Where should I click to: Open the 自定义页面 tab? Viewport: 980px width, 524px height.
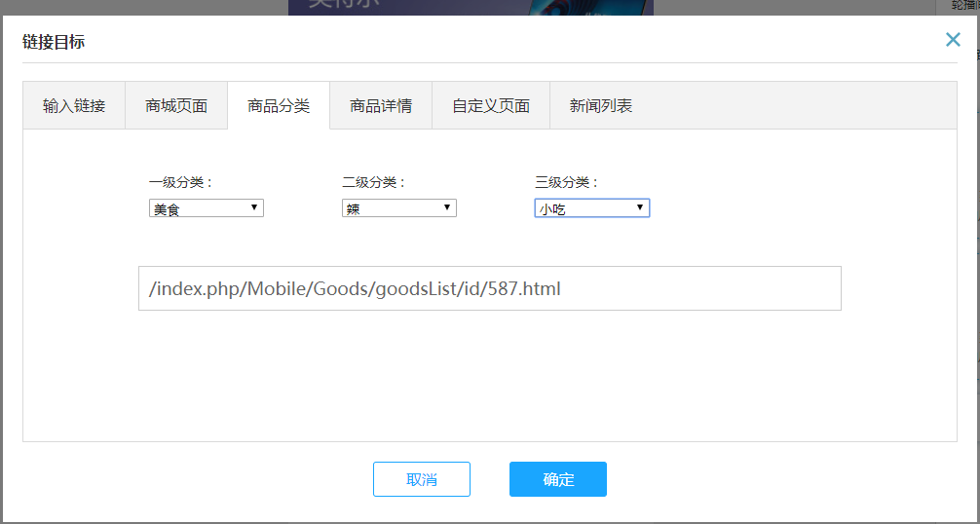pos(491,105)
